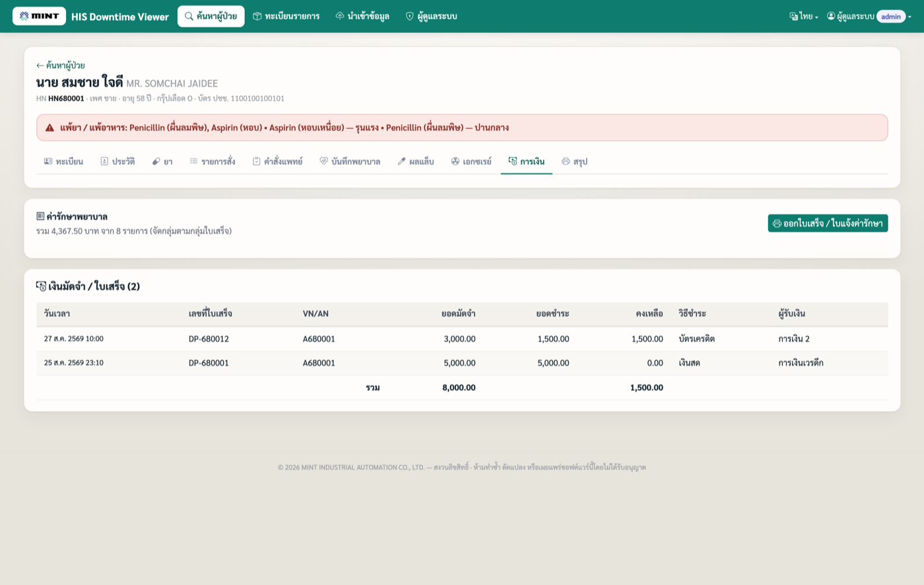Go back via ← ค้นหาผู้ป่วย link

pyautogui.click(x=61, y=65)
